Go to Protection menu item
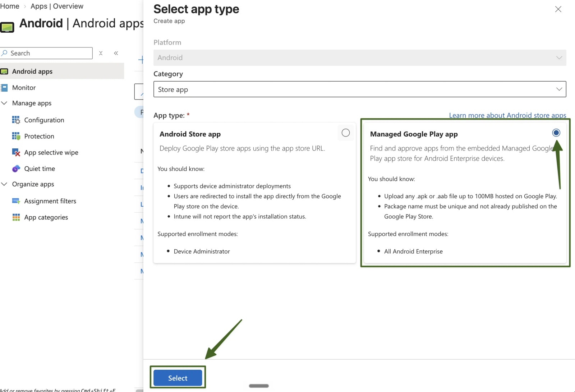 [39, 136]
